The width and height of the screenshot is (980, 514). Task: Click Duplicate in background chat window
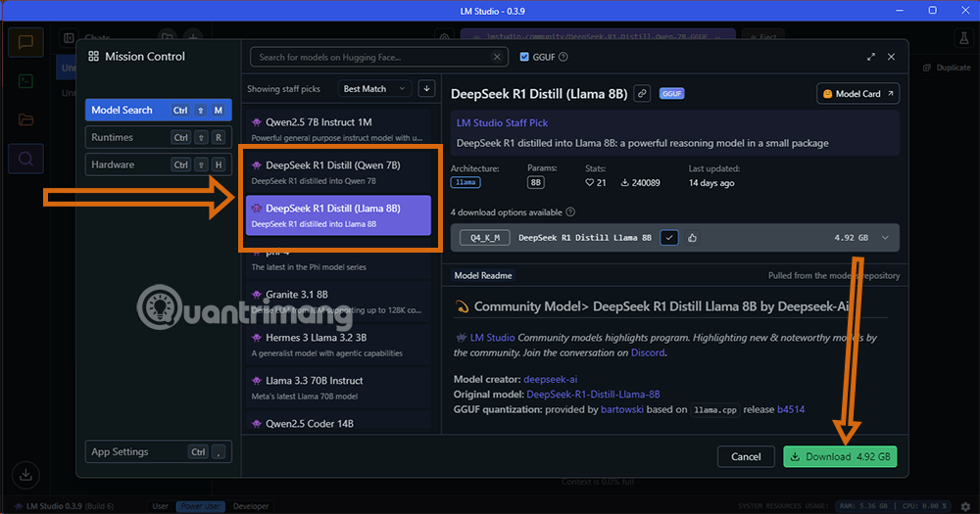pyautogui.click(x=947, y=68)
